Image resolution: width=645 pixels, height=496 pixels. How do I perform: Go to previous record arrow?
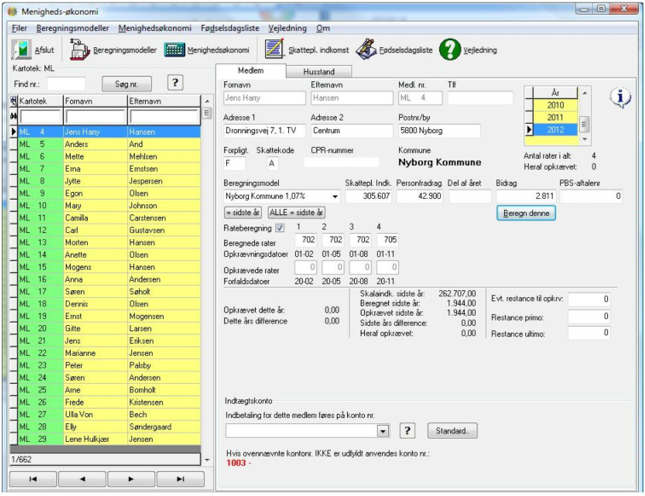pyautogui.click(x=82, y=479)
